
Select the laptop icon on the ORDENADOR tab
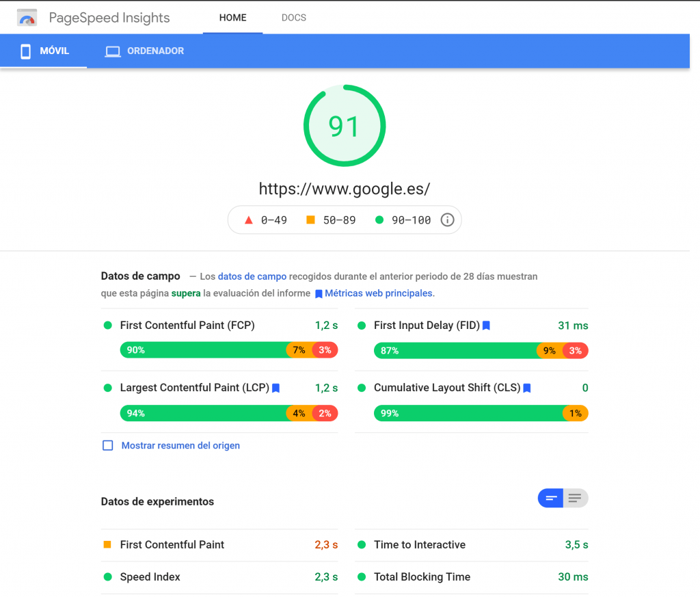(112, 51)
